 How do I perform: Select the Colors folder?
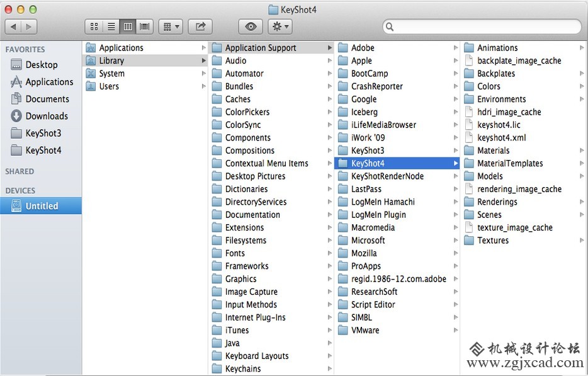click(523, 86)
